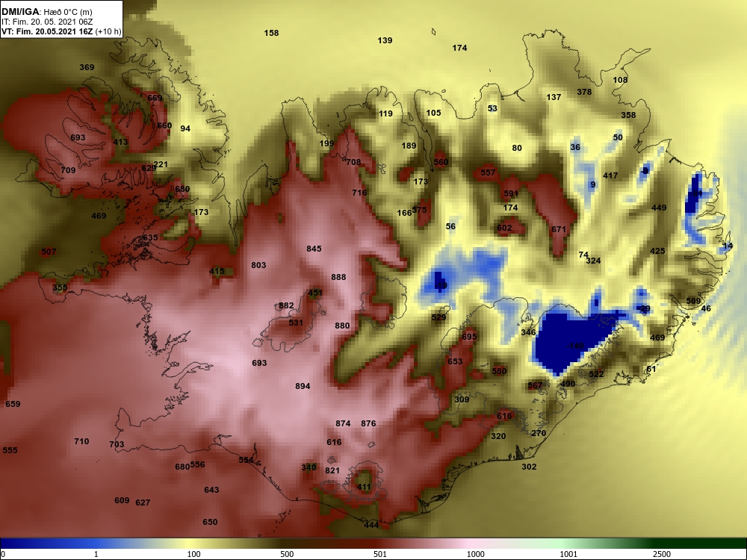This screenshot has height=560, width=747.
Task: Click the map value 522
Action: coord(596,374)
